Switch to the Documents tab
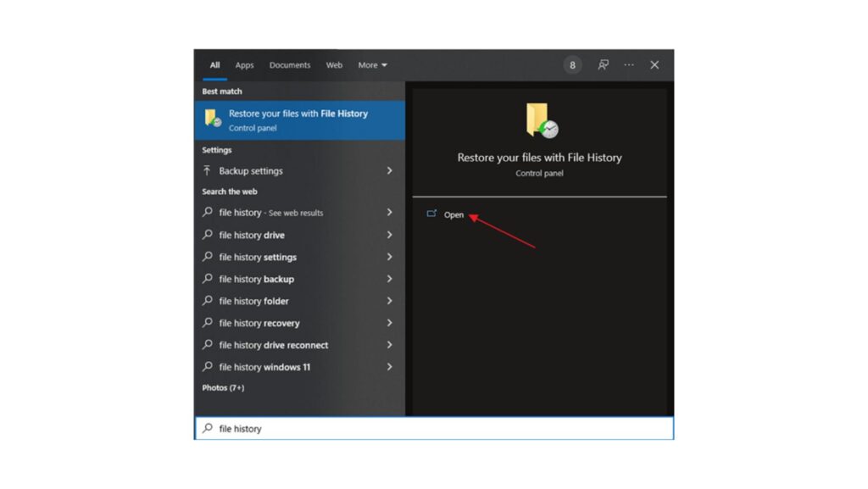The image size is (868, 489). [x=290, y=65]
